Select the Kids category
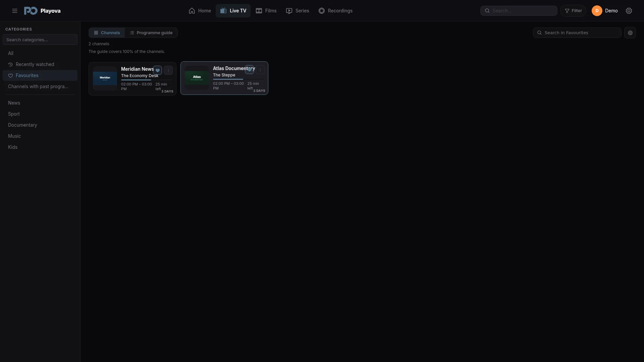This screenshot has height=362, width=644. click(x=40, y=147)
